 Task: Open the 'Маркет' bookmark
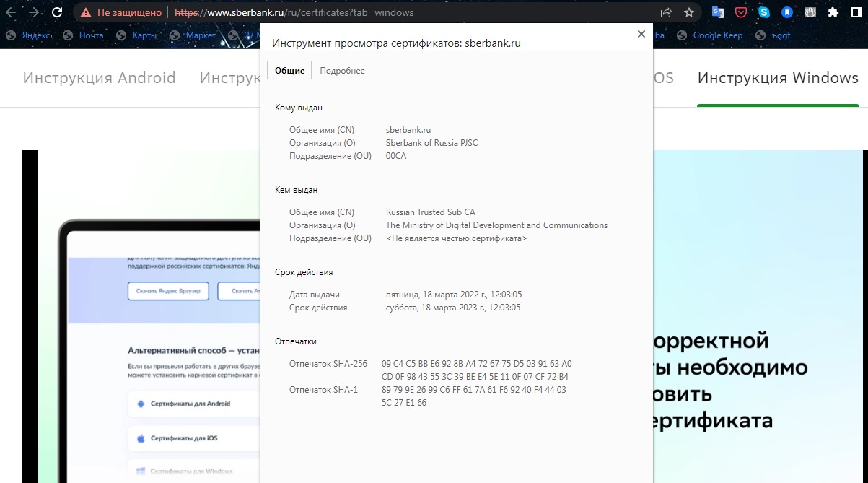pos(191,35)
